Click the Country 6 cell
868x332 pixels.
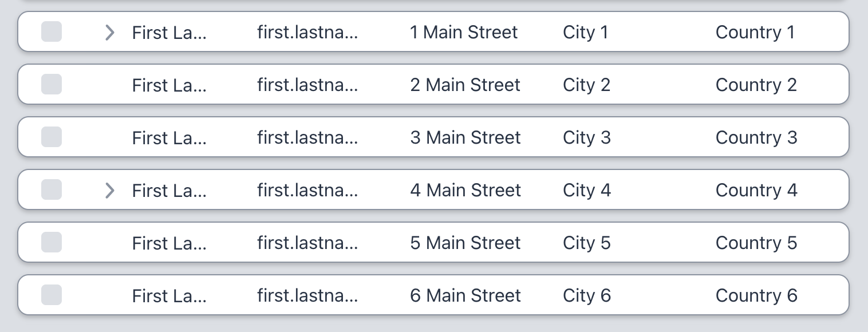(756, 296)
